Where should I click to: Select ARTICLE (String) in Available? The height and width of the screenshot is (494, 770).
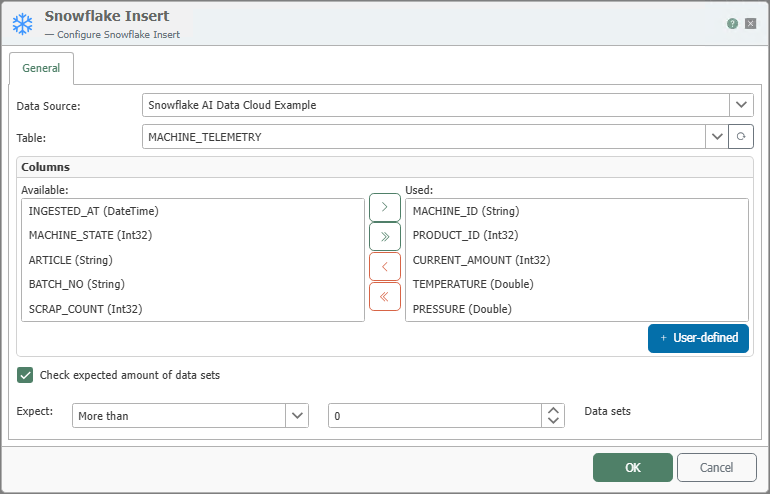[x=193, y=260]
